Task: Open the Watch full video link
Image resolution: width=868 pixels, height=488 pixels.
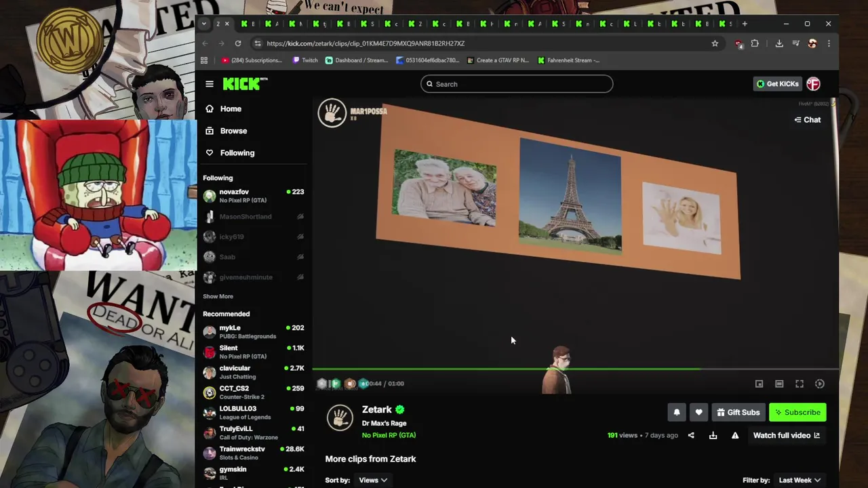Action: pos(787,435)
